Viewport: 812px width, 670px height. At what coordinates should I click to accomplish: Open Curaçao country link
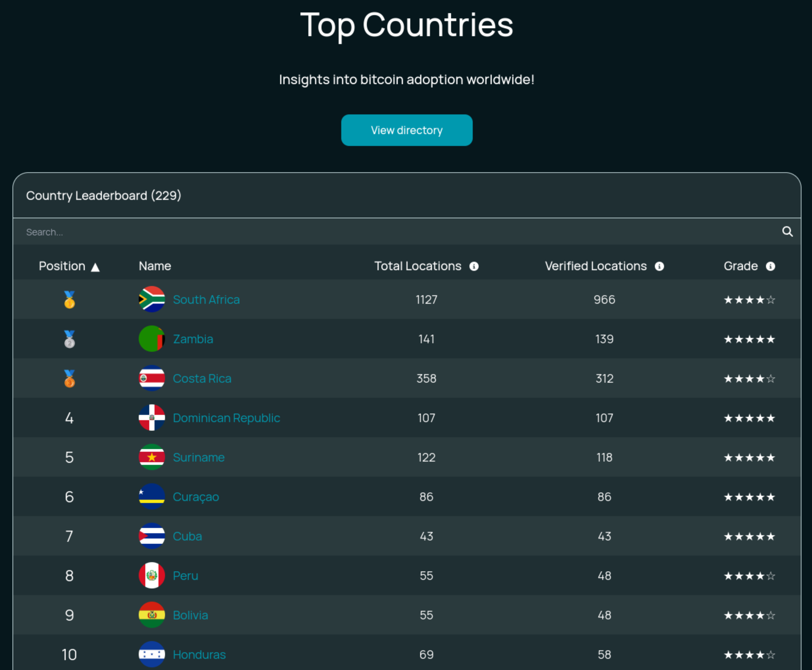pos(196,497)
